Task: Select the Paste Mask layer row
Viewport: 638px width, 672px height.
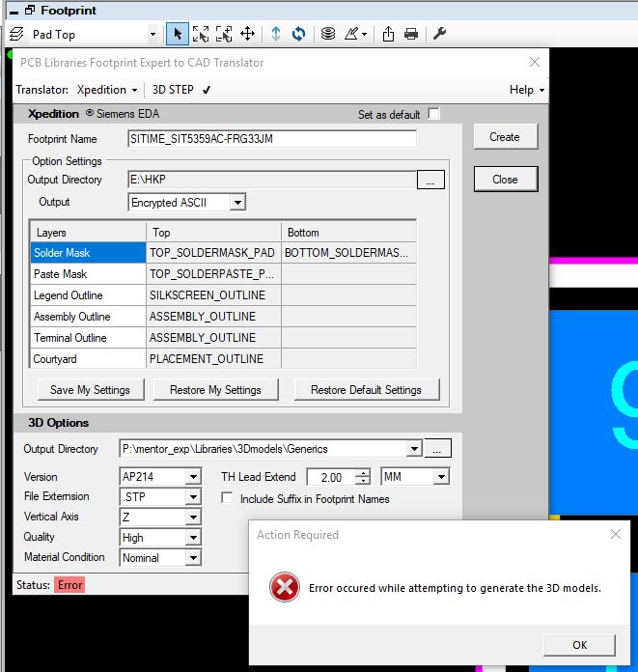Action: coord(88,274)
